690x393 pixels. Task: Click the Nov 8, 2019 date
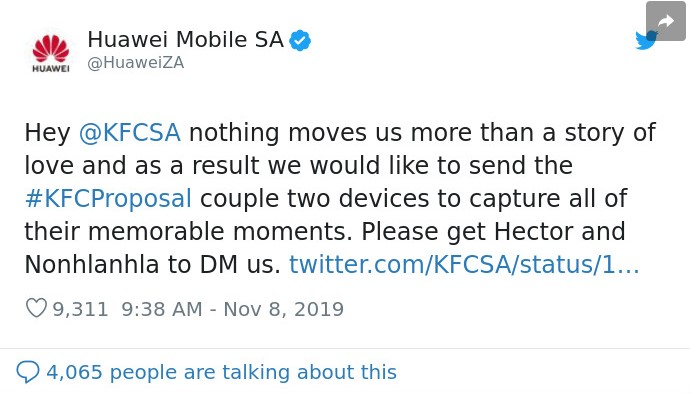coord(283,309)
